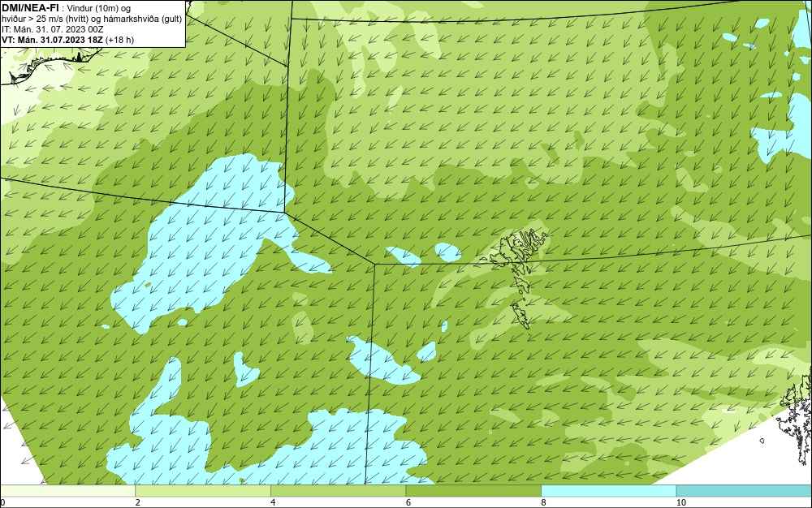Click the 8–10 m/s light blue swatch
This screenshot has width=812, height=508.
click(x=608, y=491)
